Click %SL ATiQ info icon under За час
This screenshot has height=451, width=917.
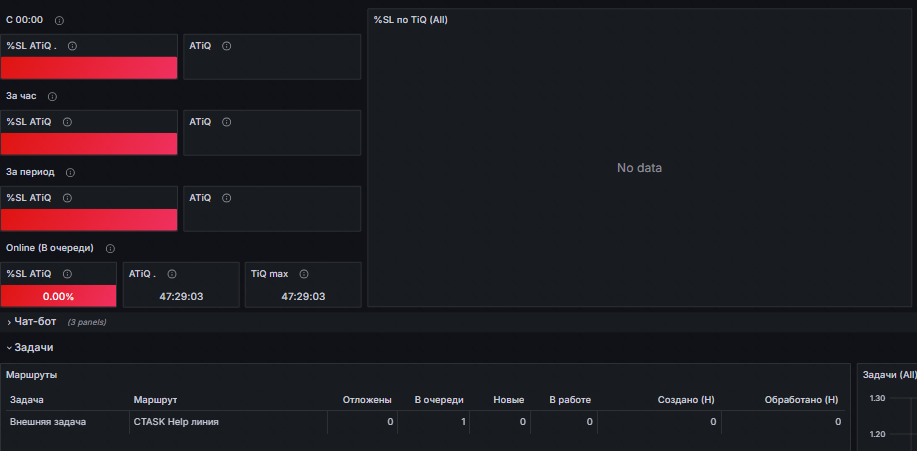click(x=67, y=122)
